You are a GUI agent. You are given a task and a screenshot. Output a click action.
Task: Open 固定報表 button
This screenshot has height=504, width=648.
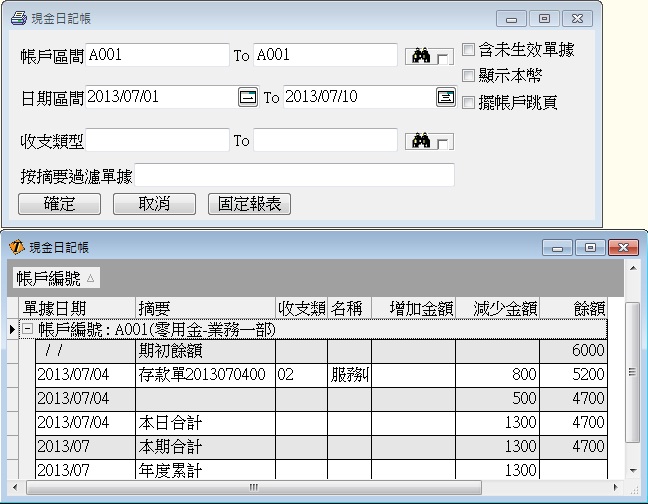250,204
